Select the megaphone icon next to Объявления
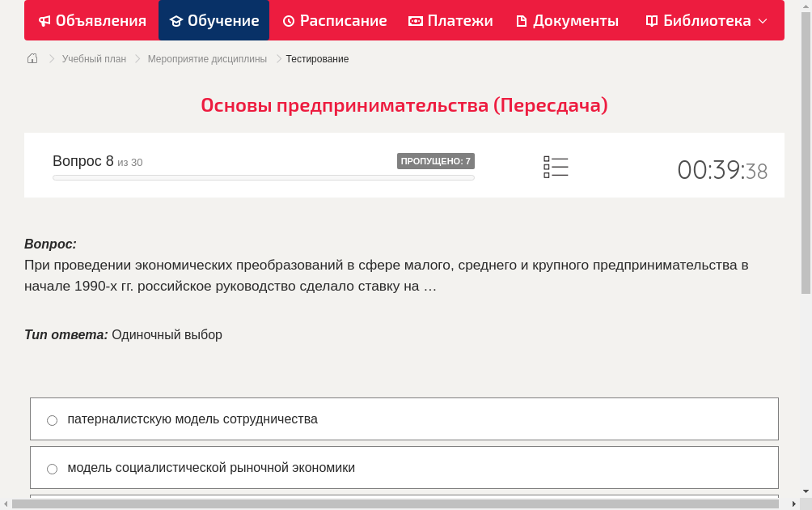The image size is (812, 510). point(44,20)
